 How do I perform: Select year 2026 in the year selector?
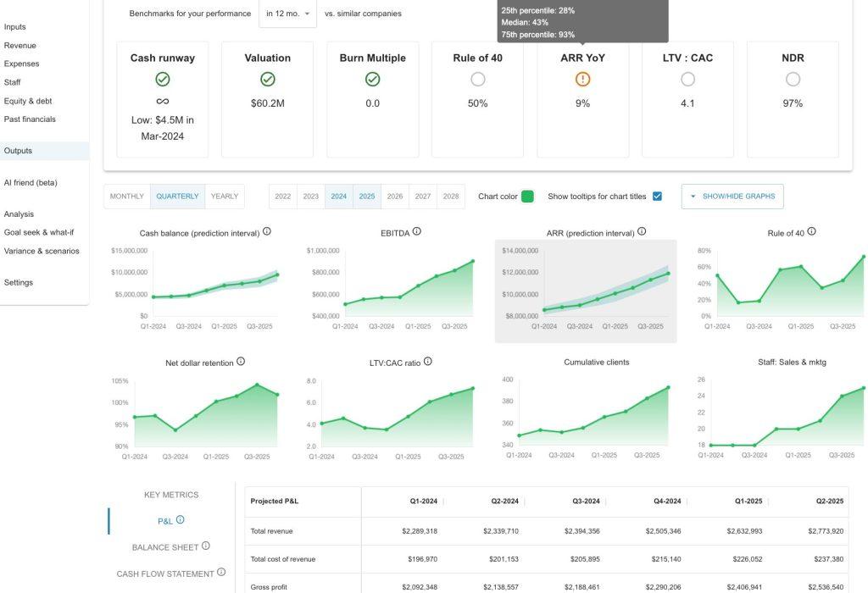click(x=394, y=195)
